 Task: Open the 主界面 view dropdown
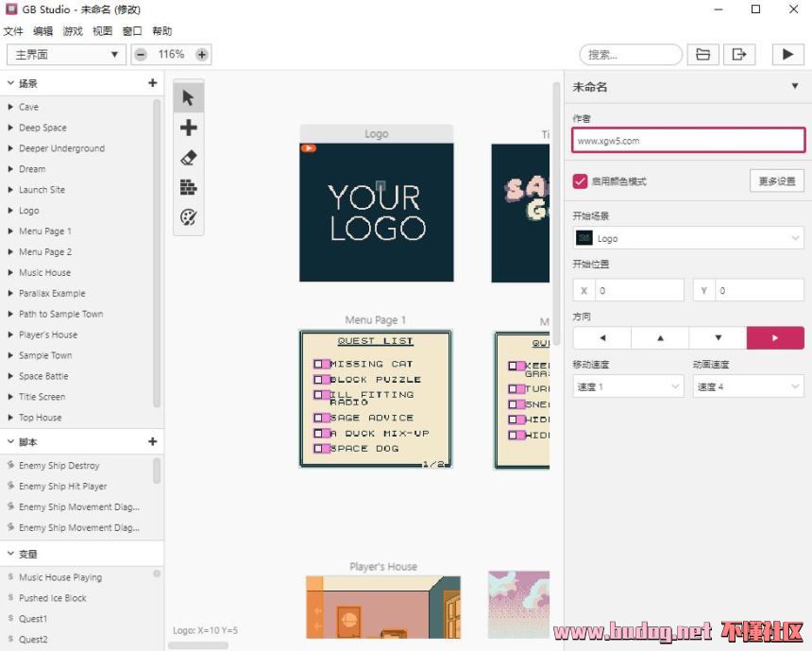(x=65, y=55)
